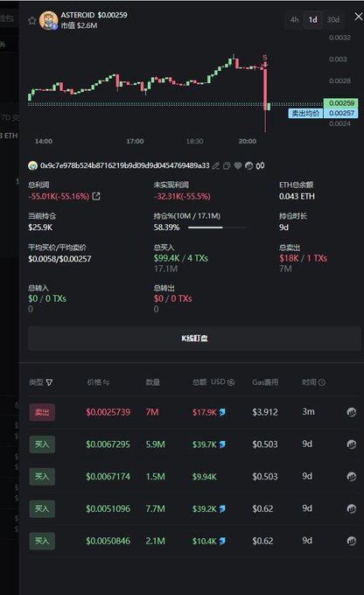Switch chart to 30d timeframe
364x595 pixels.
click(333, 20)
